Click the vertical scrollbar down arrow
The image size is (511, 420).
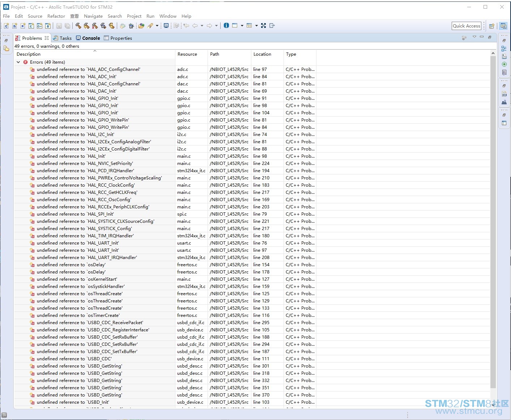pyautogui.click(x=493, y=406)
